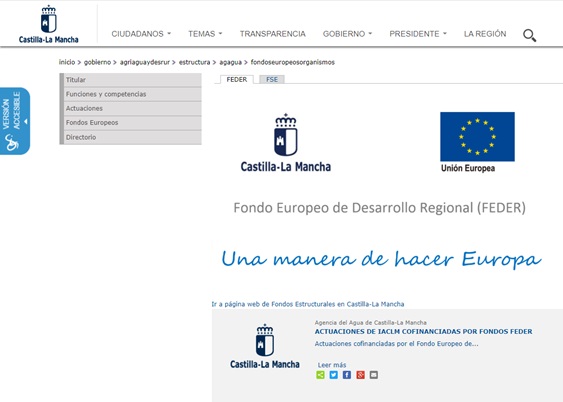Send the article by email icon

click(374, 375)
